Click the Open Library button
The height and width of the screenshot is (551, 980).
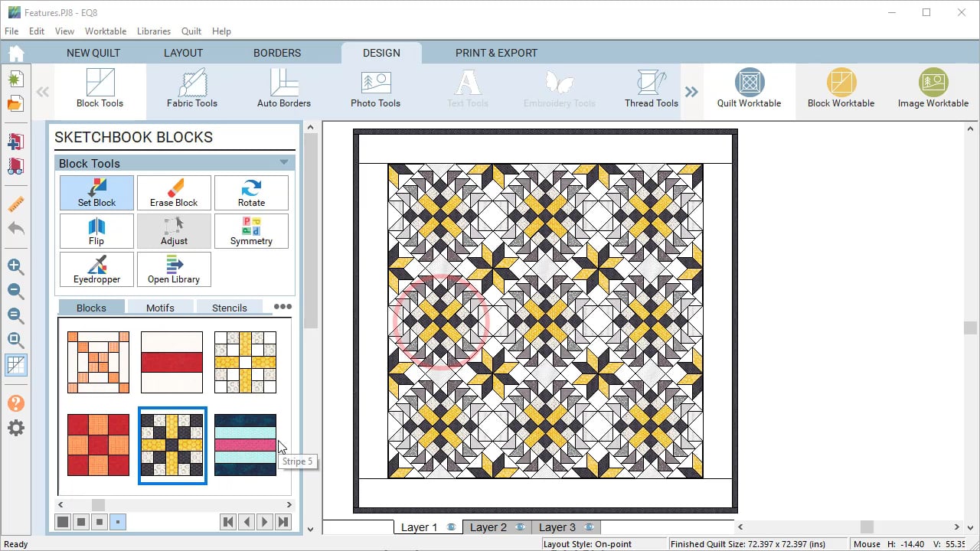[x=174, y=269]
